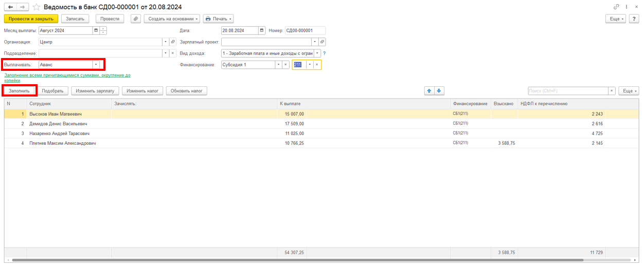The image size is (644, 267).
Task: Click the Провести button
Action: 110,18
